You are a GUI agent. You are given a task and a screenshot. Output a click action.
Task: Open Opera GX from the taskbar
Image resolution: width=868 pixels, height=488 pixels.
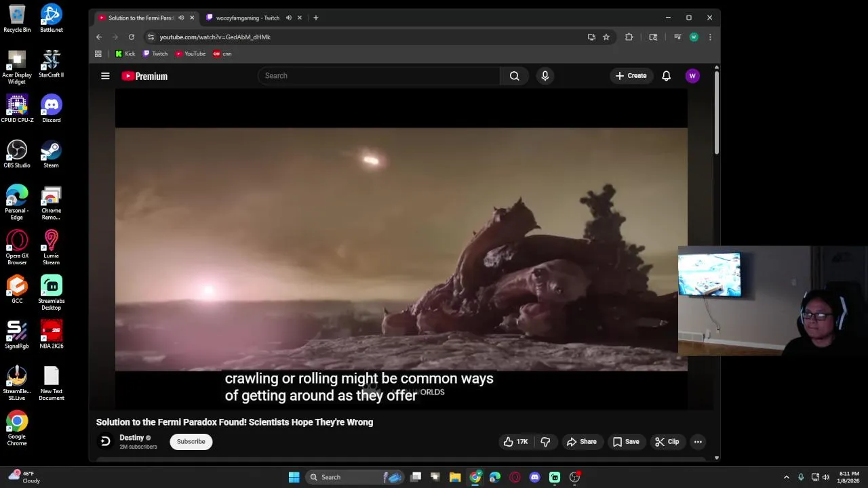point(515,477)
